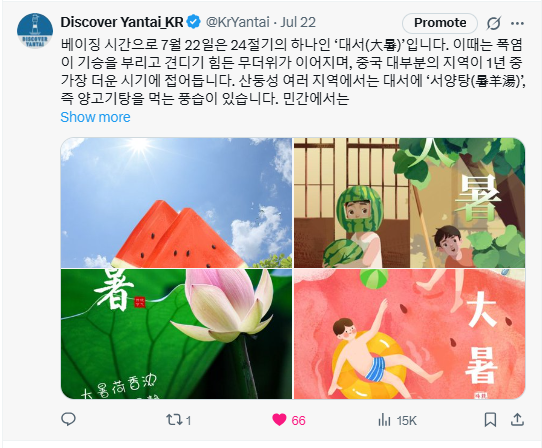The image size is (542, 448).
Task: Open the three-dot more options menu
Action: click(x=517, y=24)
